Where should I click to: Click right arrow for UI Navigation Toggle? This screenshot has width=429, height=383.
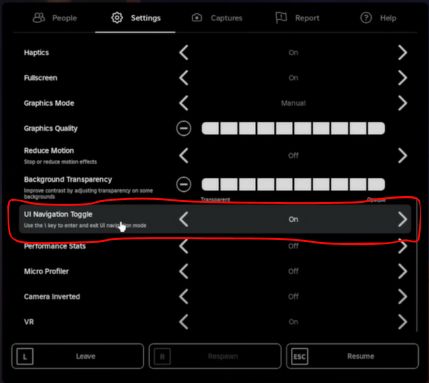(403, 219)
